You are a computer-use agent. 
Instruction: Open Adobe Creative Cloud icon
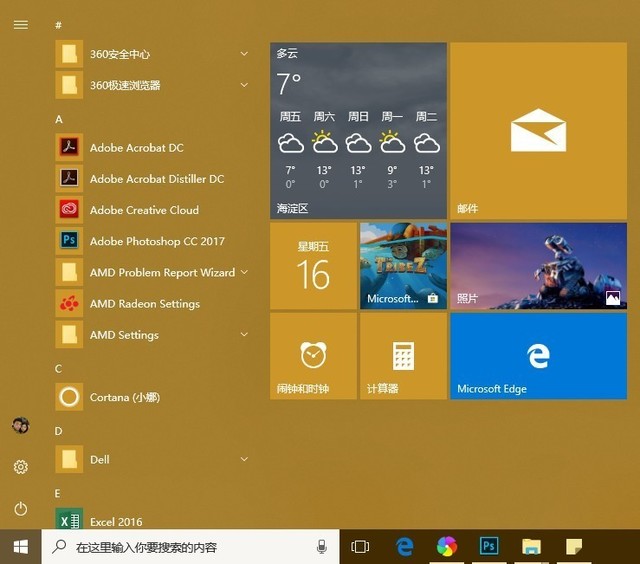69,210
